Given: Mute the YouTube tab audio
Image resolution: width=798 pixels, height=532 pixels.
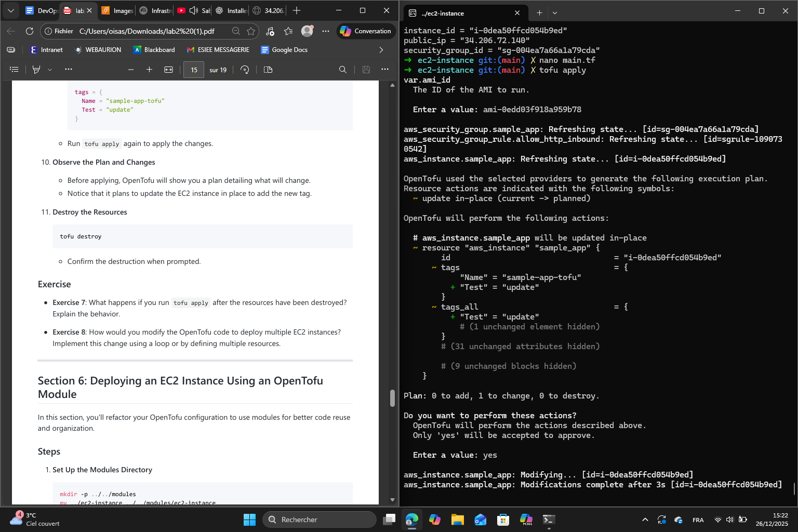Looking at the screenshot, I should [x=194, y=10].
